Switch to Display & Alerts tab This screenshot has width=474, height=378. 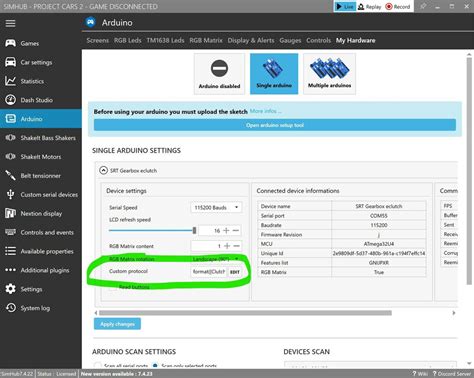[x=251, y=40]
